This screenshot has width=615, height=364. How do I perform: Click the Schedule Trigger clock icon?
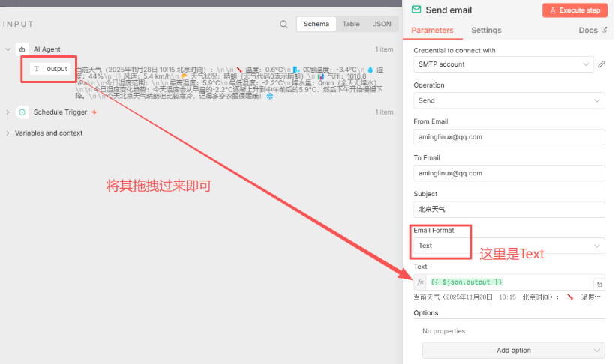tap(22, 112)
